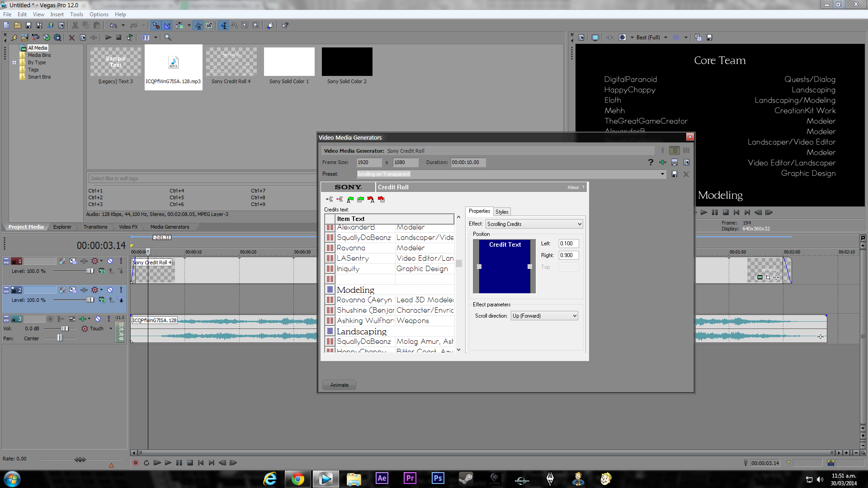868x488 pixels.
Task: Toggle Lock Envelopes to Events
Action: (x=198, y=26)
